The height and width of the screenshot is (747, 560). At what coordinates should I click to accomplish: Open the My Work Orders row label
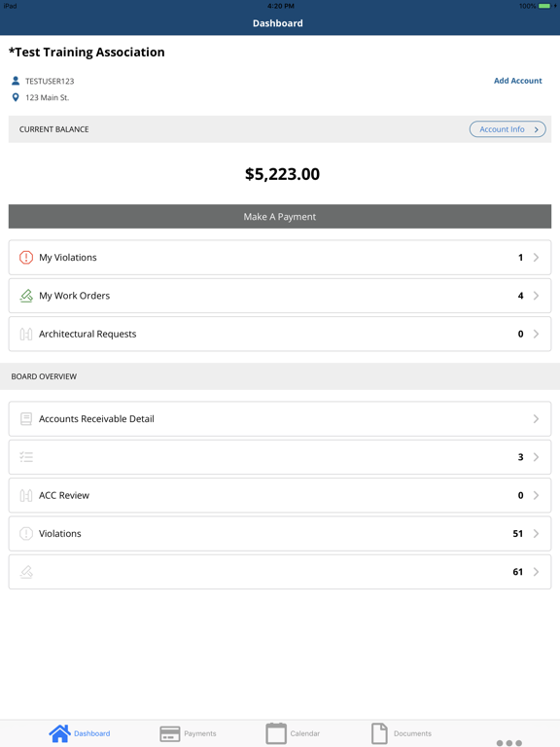pos(74,296)
